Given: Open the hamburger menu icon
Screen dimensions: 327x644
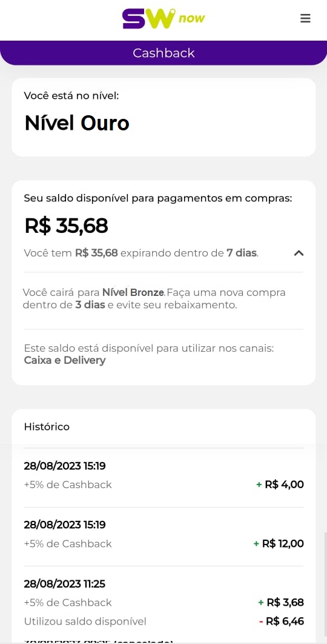Looking at the screenshot, I should click(x=305, y=18).
